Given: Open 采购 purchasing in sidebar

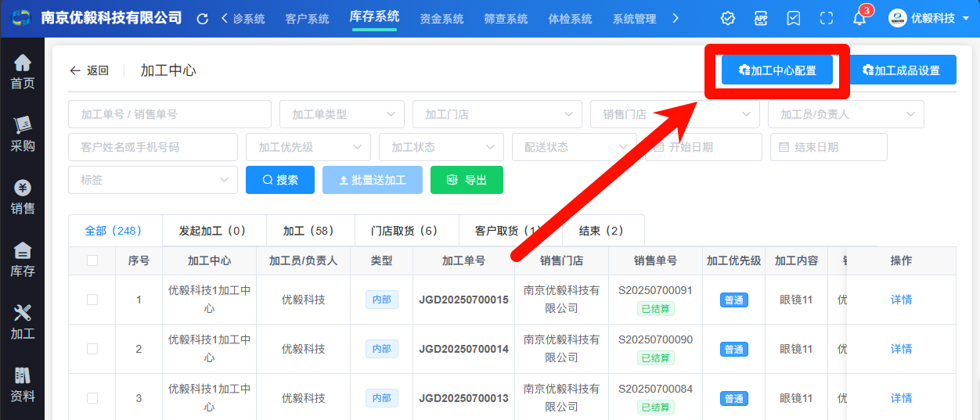Looking at the screenshot, I should 22,134.
